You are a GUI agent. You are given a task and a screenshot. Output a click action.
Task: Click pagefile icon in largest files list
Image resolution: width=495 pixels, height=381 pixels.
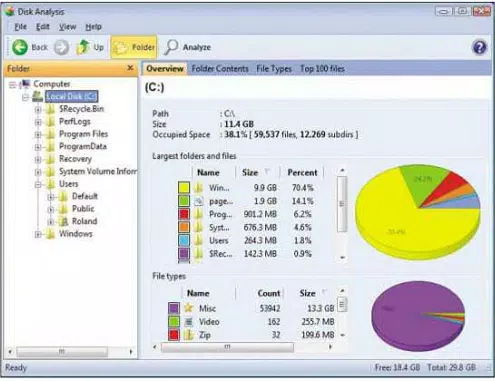coord(199,201)
